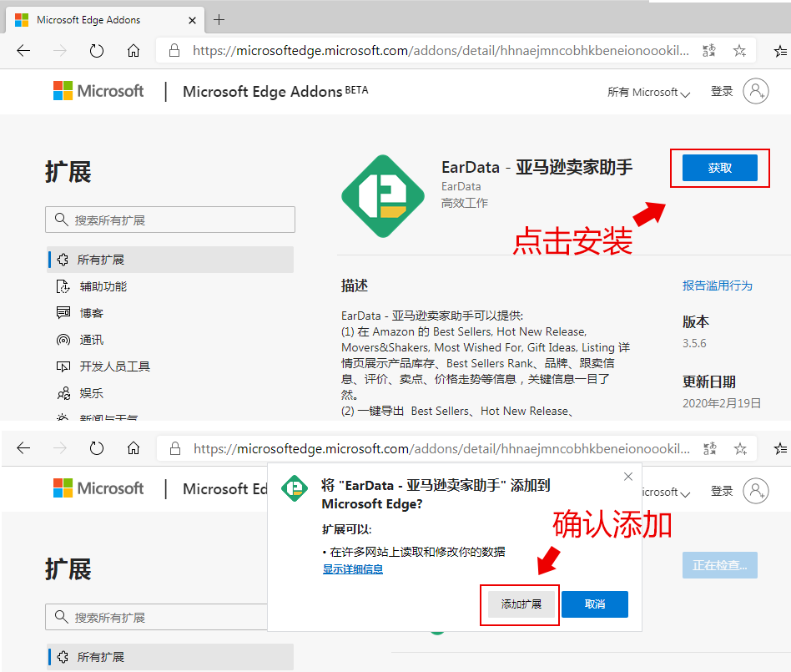Screen dimensions: 791x672
Task: Click the refresh icon in the bottom browser toolbar
Action: tap(96, 447)
